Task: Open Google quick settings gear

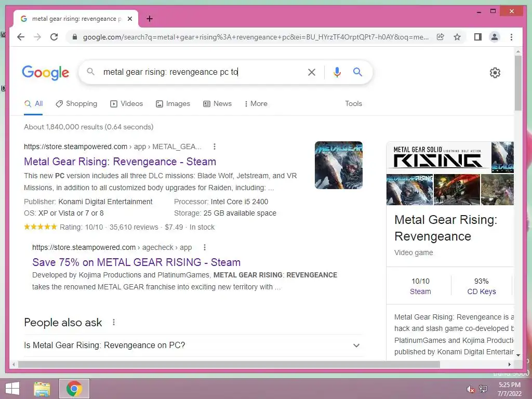Action: [495, 73]
